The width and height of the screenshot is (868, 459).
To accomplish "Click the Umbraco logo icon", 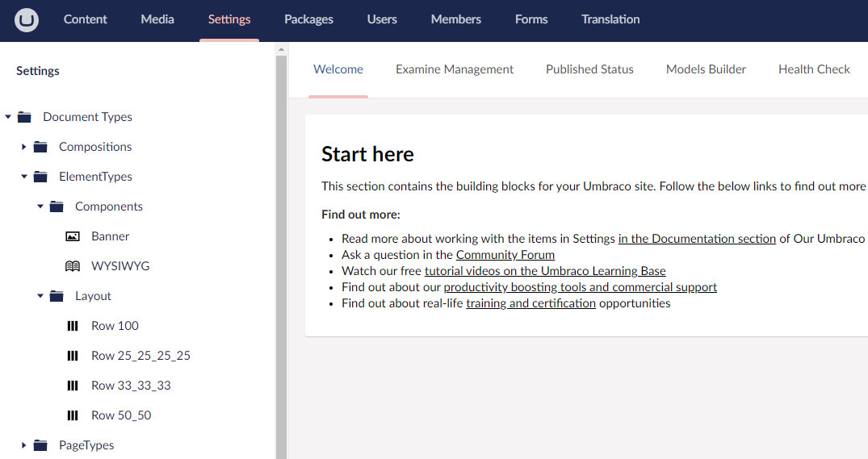I will [26, 20].
